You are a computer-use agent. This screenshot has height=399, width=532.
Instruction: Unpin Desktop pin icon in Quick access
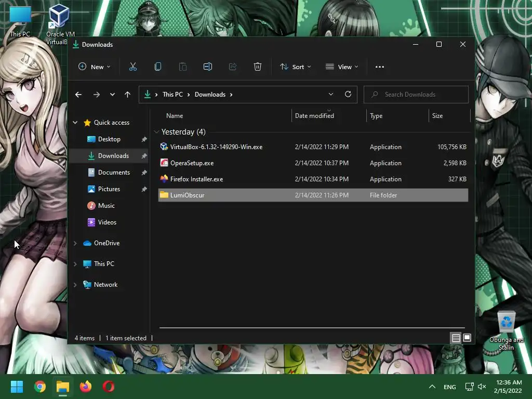click(144, 139)
